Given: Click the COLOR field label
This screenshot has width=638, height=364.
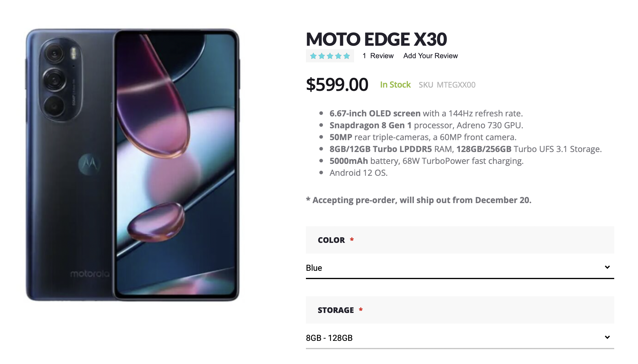Looking at the screenshot, I should (x=331, y=240).
